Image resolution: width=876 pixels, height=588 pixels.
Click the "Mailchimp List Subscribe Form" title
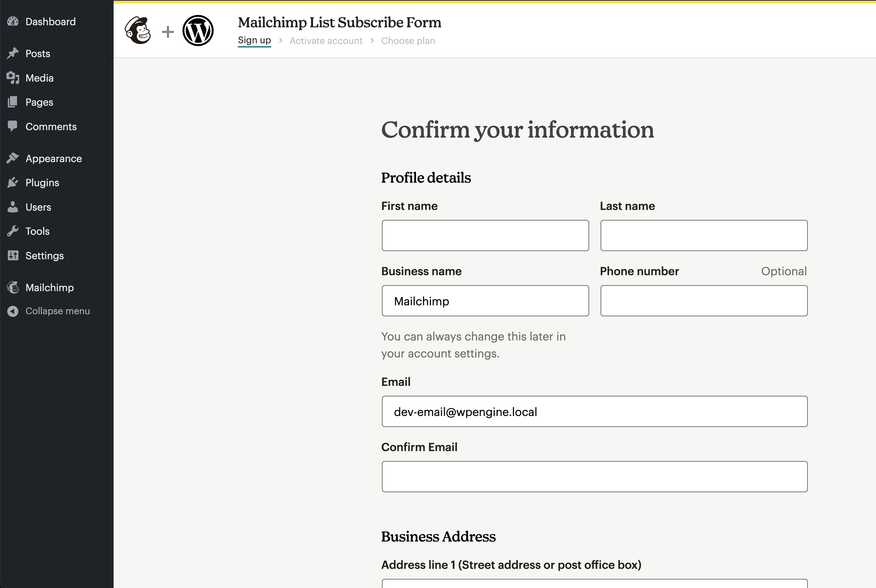(340, 22)
